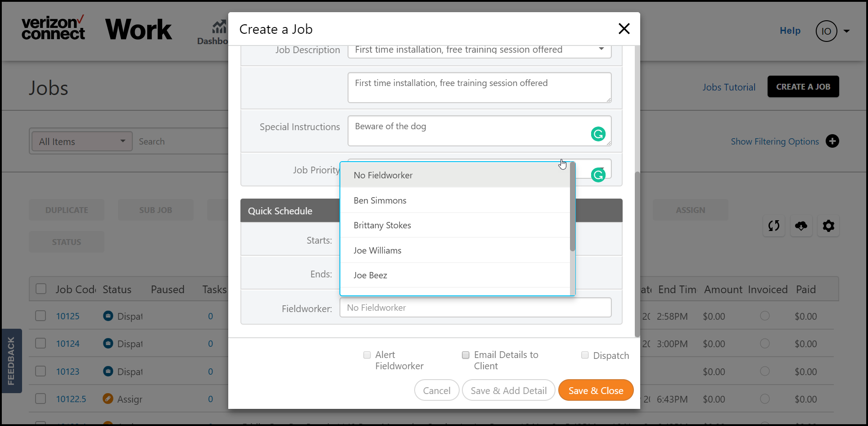Click the Create a Job dialog scrollbar
Screen dimensions: 868x426
pyautogui.click(x=637, y=254)
